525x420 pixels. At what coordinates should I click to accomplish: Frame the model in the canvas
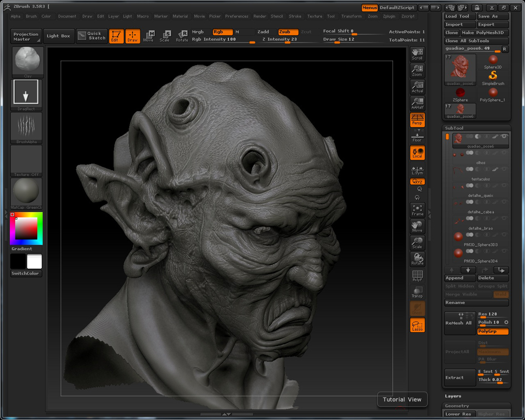pos(417,210)
